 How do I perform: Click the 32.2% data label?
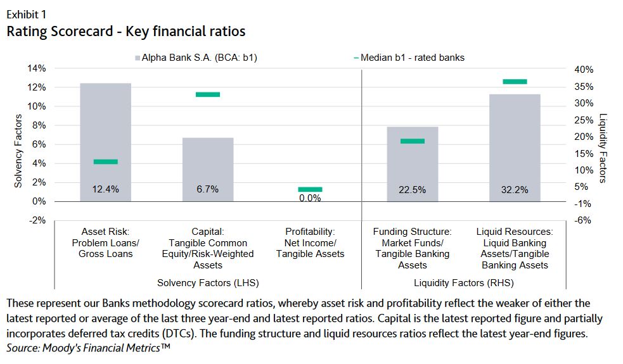(515, 189)
